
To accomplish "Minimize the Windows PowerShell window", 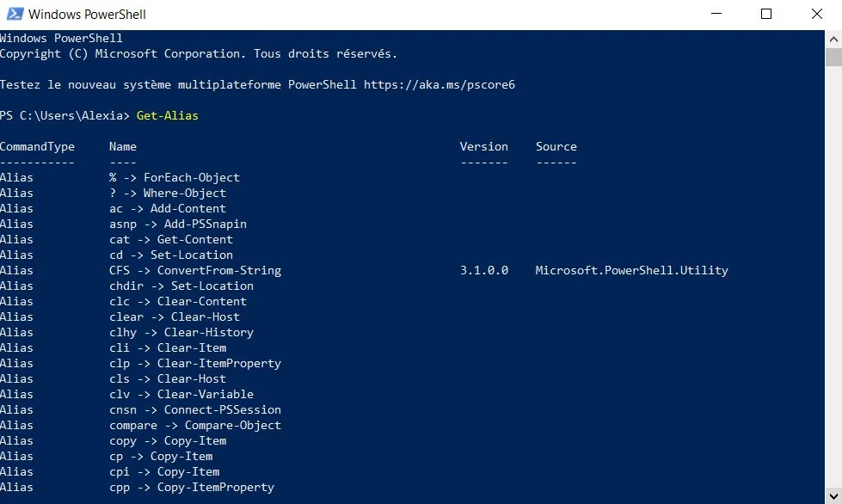I will 716,14.
